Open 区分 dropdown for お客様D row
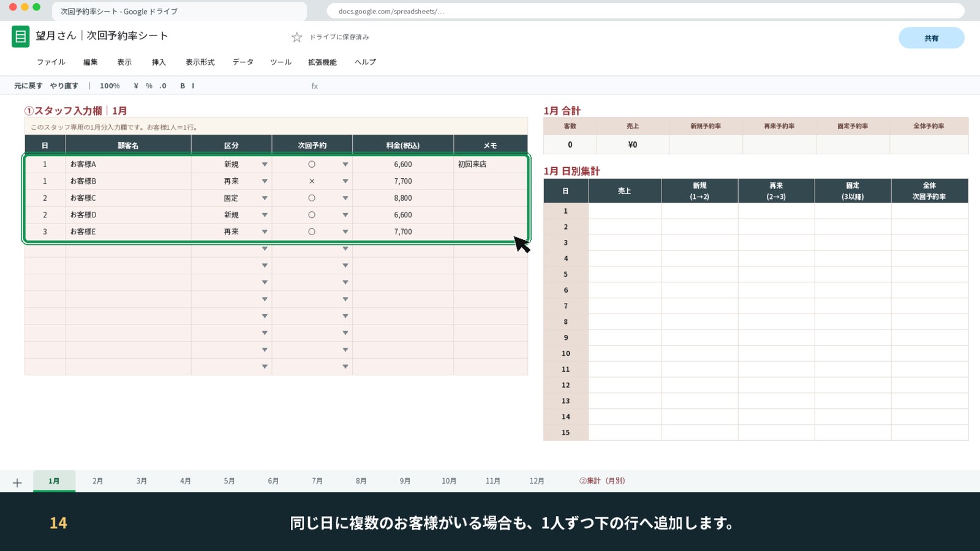The image size is (980, 551). 265,215
